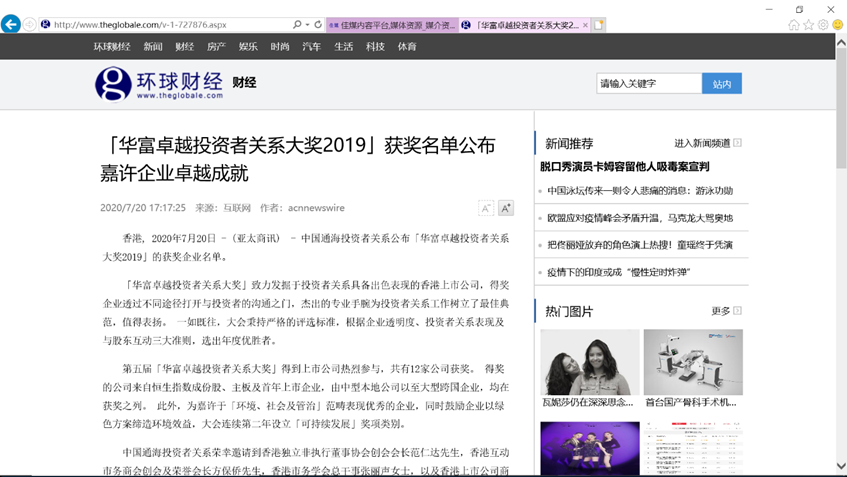The height and width of the screenshot is (477, 847).
Task: Open news item 欧盟应对疫情峰会矛盾升温
Action: click(640, 218)
